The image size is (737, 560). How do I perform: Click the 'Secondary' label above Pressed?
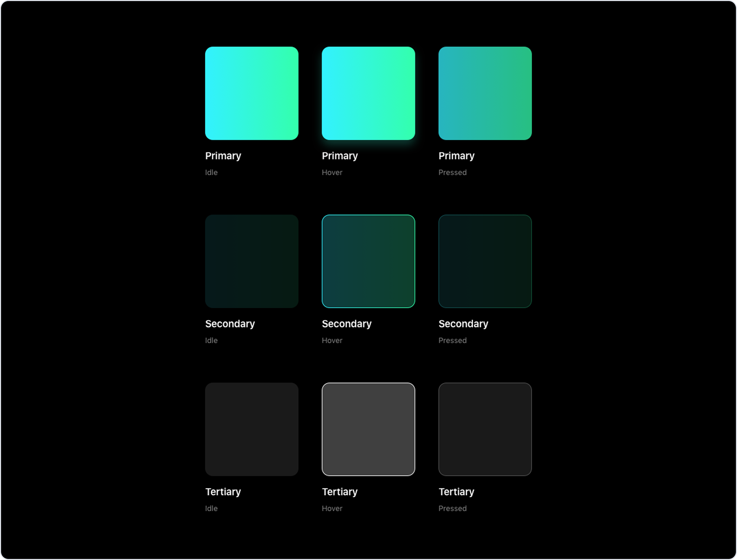click(x=464, y=324)
